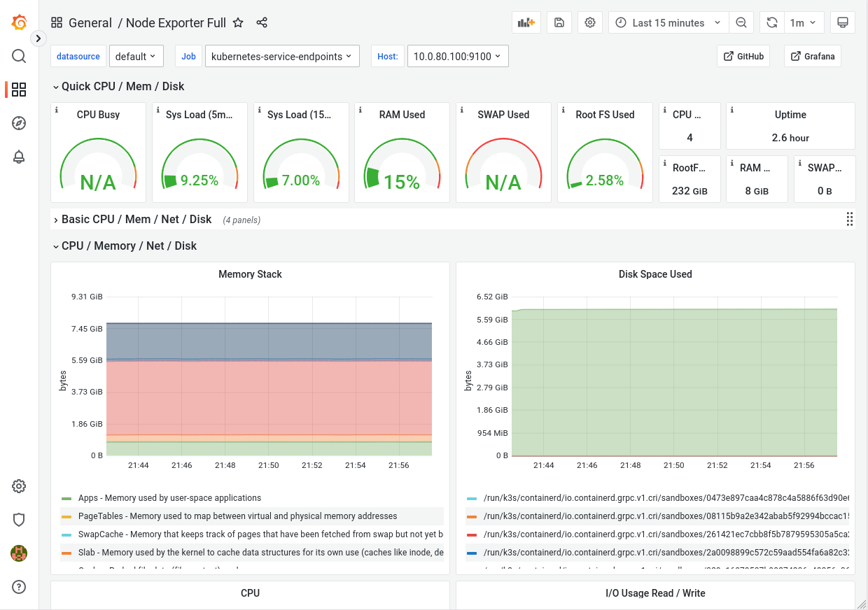Viewport: 868px width, 610px height.
Task: Open the CPU panel title at the bottom
Action: pos(250,593)
